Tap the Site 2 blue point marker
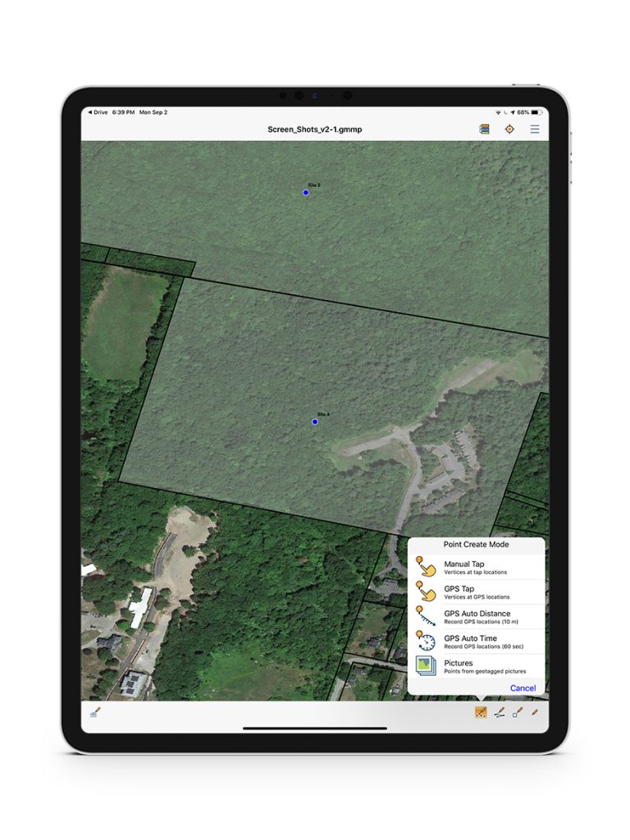 306,193
